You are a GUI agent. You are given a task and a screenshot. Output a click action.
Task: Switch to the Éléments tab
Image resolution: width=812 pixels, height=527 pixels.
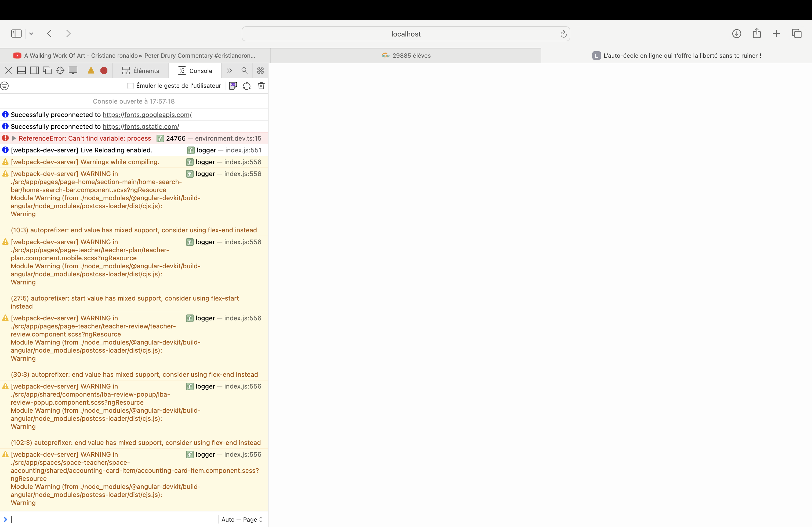click(x=140, y=71)
